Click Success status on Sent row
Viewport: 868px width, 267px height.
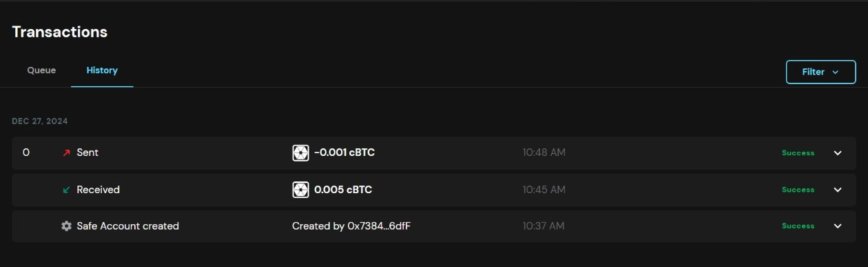[798, 153]
